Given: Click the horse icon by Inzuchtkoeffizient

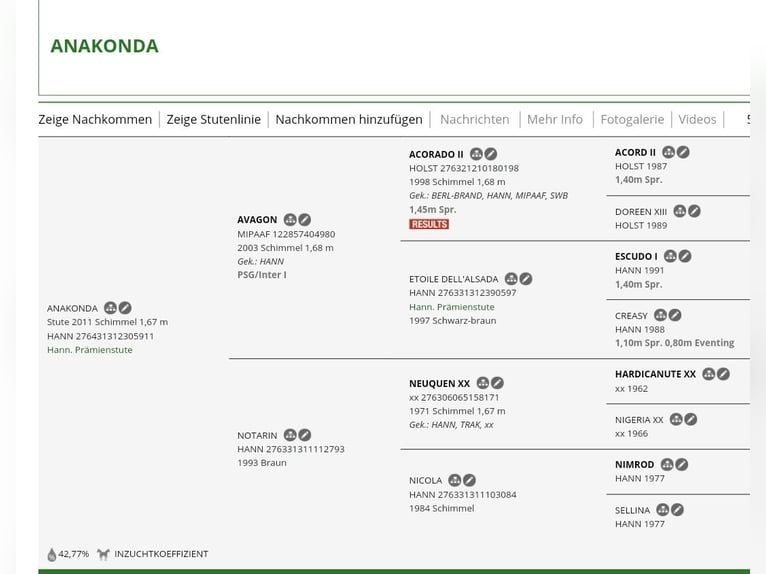Looking at the screenshot, I should [103, 554].
